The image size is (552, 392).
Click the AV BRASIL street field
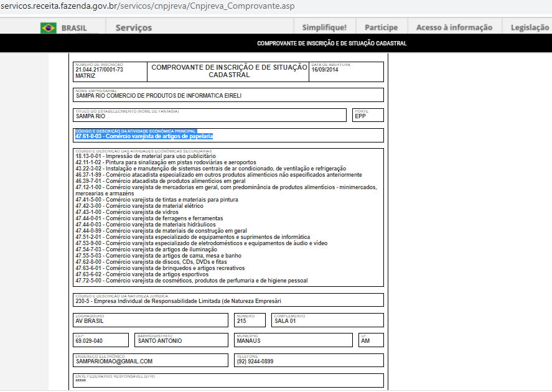[90, 321]
